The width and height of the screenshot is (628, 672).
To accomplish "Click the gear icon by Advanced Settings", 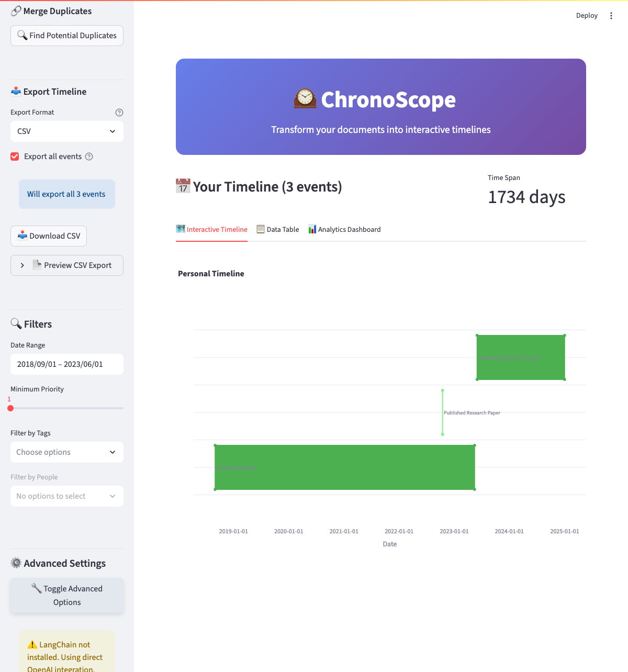I will 16,563.
